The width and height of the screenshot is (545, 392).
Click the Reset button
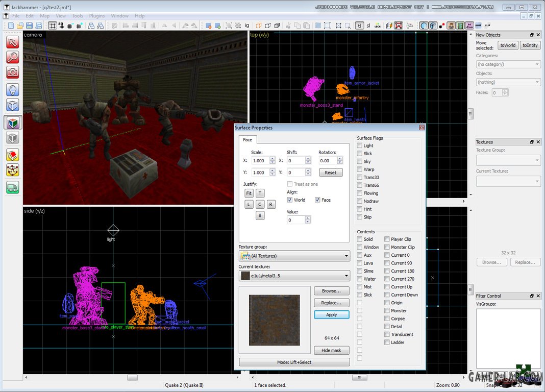coord(331,173)
